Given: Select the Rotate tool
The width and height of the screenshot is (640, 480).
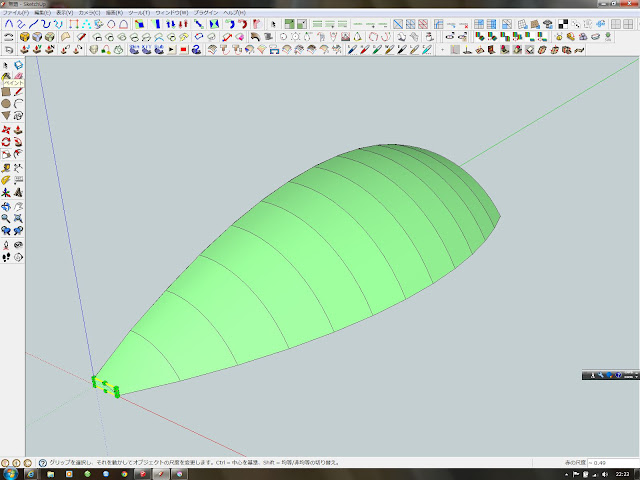Looking at the screenshot, I should (x=6, y=142).
